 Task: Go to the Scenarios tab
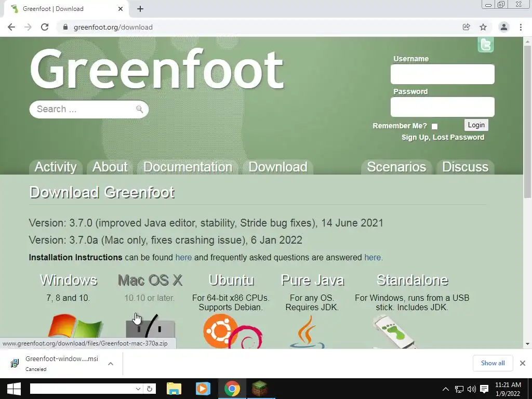(396, 167)
